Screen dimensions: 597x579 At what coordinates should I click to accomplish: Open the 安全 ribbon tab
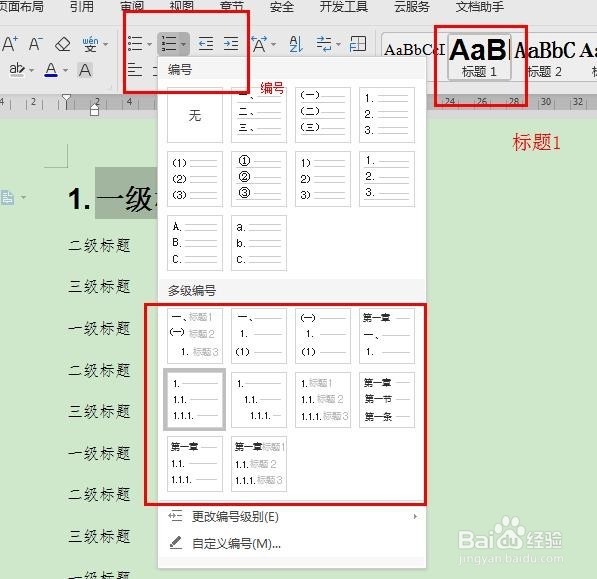click(x=282, y=7)
